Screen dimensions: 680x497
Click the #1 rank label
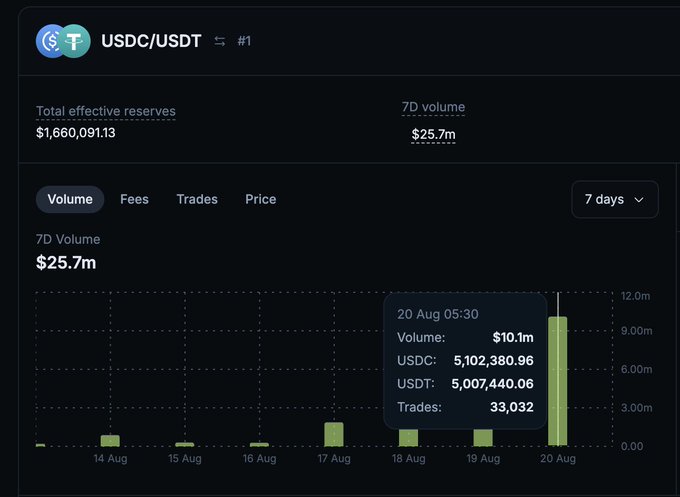[244, 41]
